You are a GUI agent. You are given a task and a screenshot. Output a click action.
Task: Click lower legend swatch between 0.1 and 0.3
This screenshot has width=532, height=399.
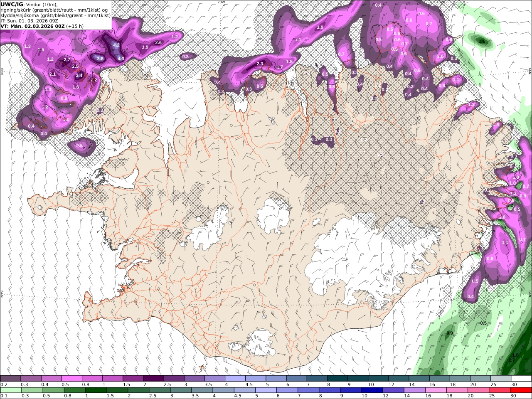10,390
